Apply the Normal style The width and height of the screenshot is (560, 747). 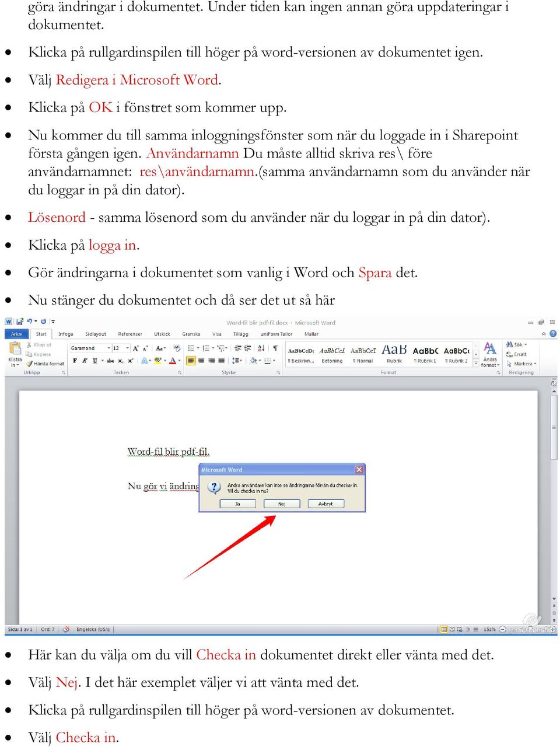pyautogui.click(x=363, y=354)
